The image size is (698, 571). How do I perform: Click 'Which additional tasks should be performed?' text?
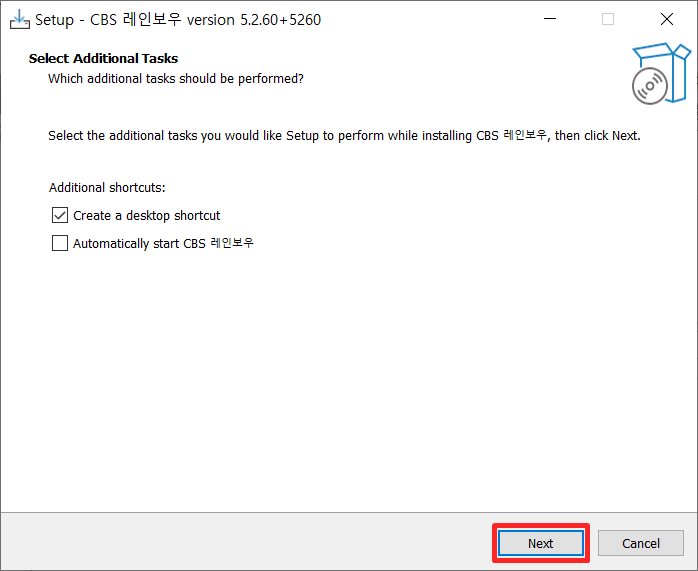point(176,79)
